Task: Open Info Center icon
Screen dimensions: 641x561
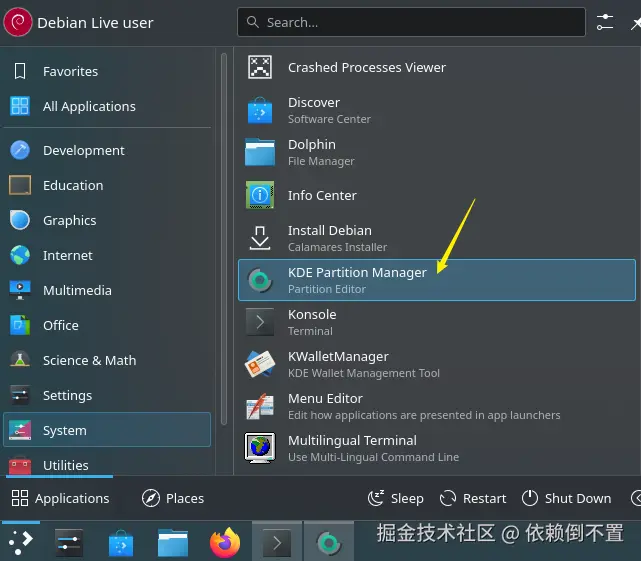Action: click(x=260, y=195)
